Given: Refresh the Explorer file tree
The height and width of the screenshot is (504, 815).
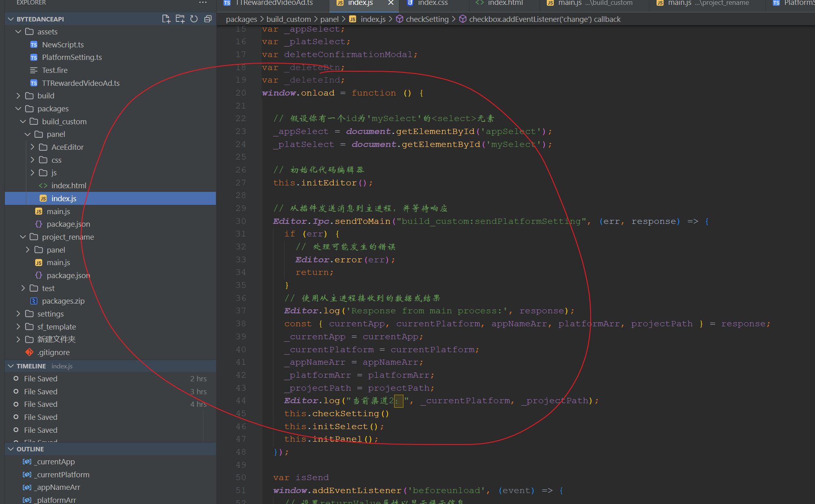Looking at the screenshot, I should click(194, 19).
